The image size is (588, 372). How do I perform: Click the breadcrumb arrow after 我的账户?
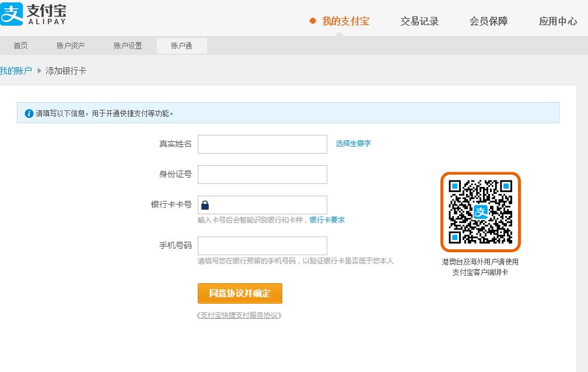click(x=40, y=71)
